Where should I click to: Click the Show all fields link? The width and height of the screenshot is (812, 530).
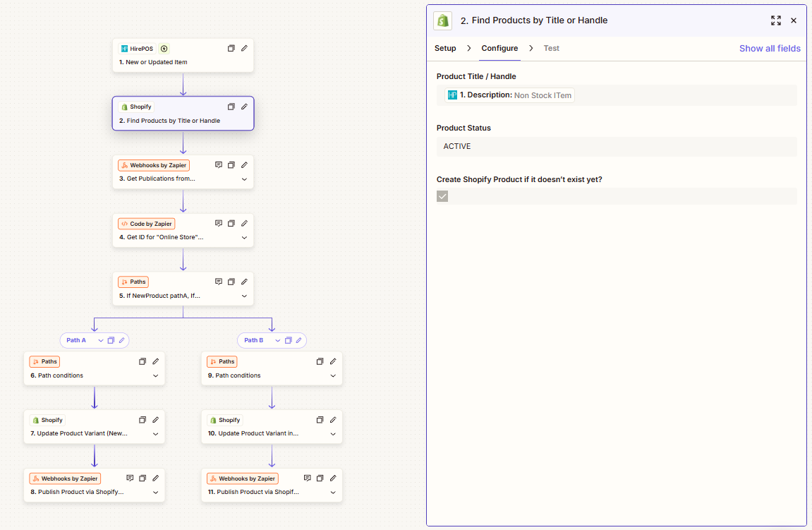[770, 48]
